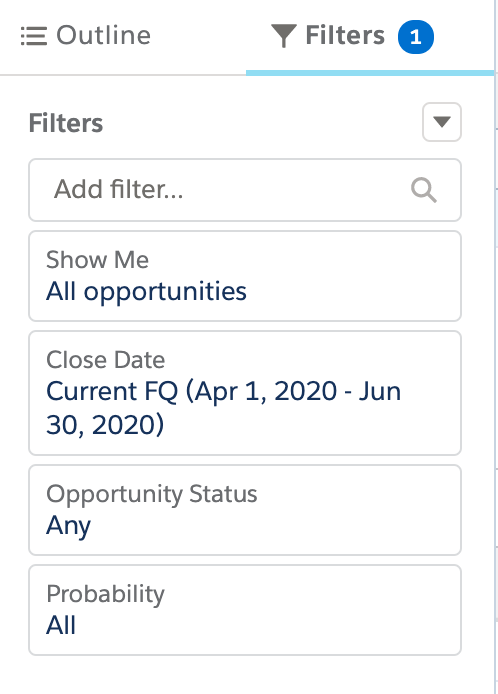Switch to the Outline tab
Image resolution: width=498 pixels, height=694 pixels.
[86, 36]
